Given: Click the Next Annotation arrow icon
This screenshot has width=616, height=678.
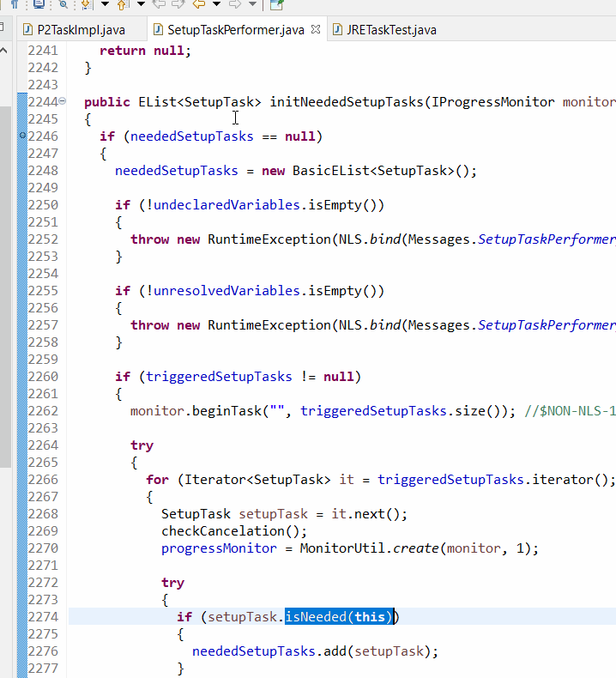Looking at the screenshot, I should [x=88, y=4].
